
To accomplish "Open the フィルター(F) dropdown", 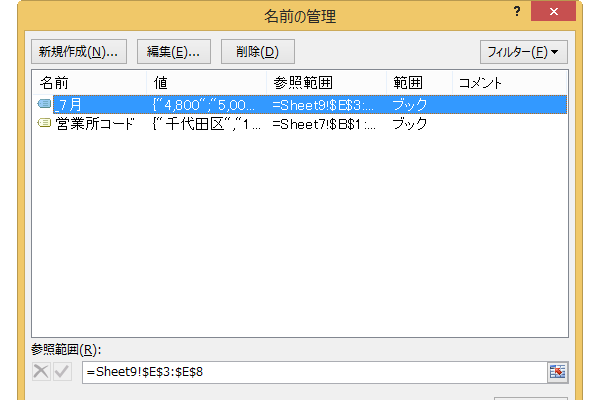I will (523, 52).
